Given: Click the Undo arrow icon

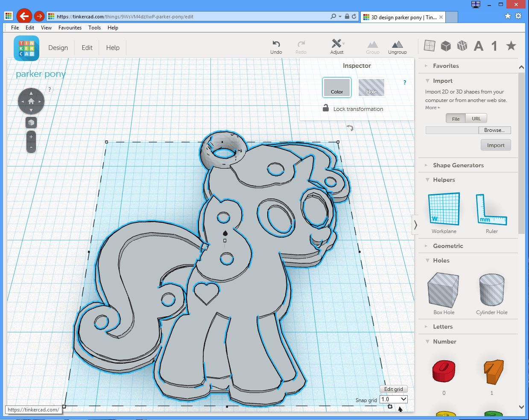Looking at the screenshot, I should tap(276, 44).
